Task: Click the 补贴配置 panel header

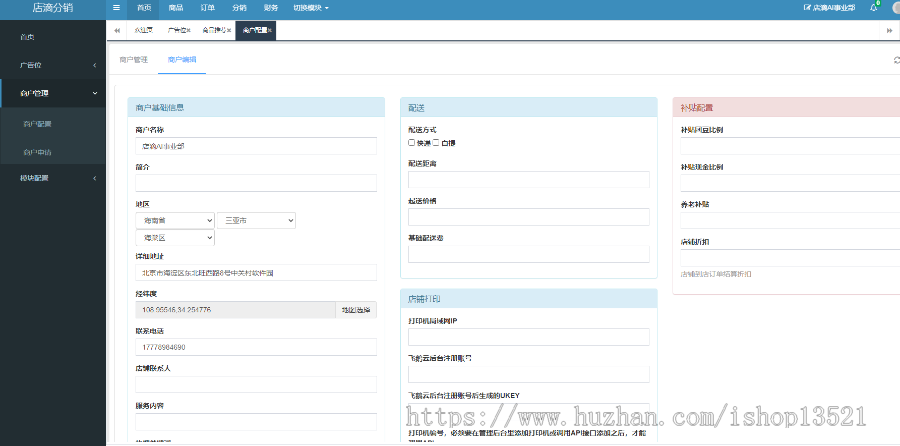Action: (x=786, y=107)
